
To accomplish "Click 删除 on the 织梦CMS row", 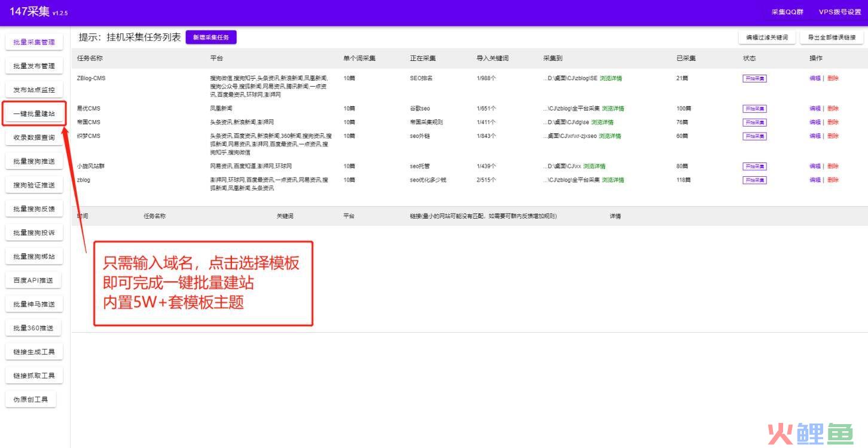I will pyautogui.click(x=833, y=136).
